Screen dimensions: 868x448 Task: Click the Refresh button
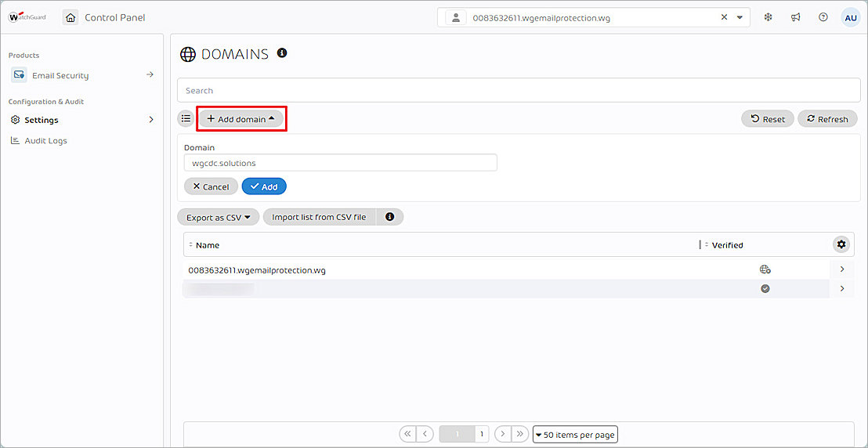tap(827, 118)
